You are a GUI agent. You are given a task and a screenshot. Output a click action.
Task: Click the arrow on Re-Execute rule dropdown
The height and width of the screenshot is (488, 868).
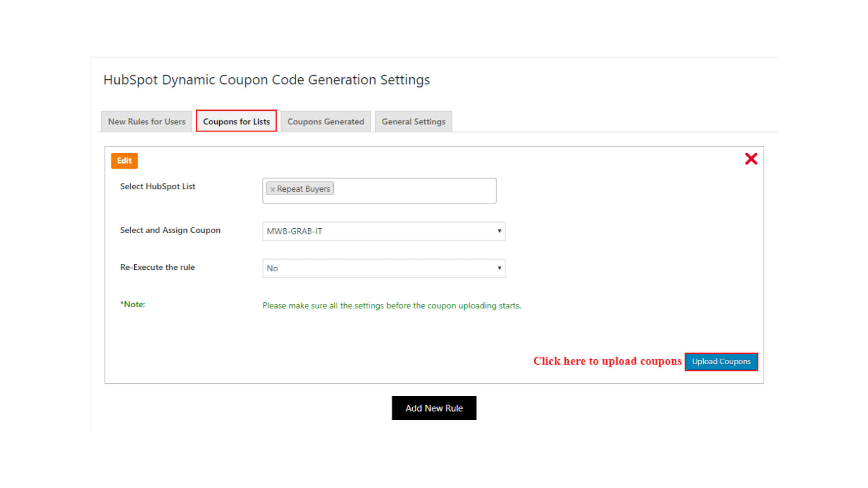click(x=499, y=268)
